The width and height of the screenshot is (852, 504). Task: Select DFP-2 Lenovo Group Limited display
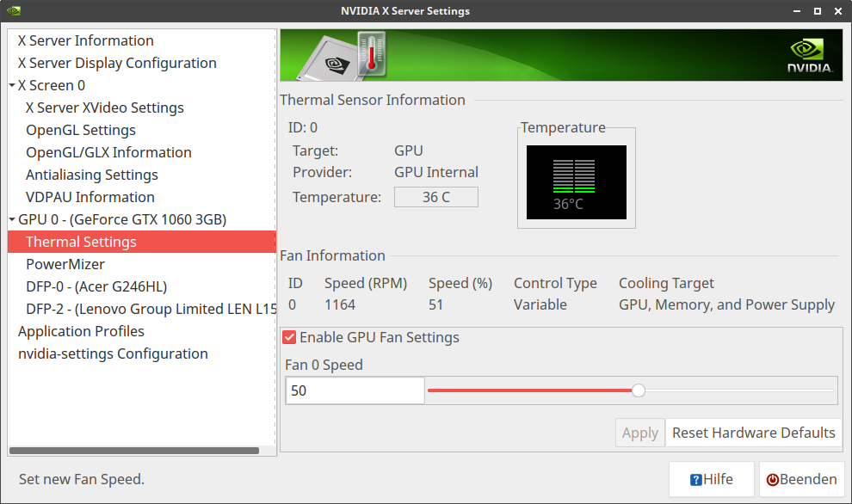pos(151,309)
